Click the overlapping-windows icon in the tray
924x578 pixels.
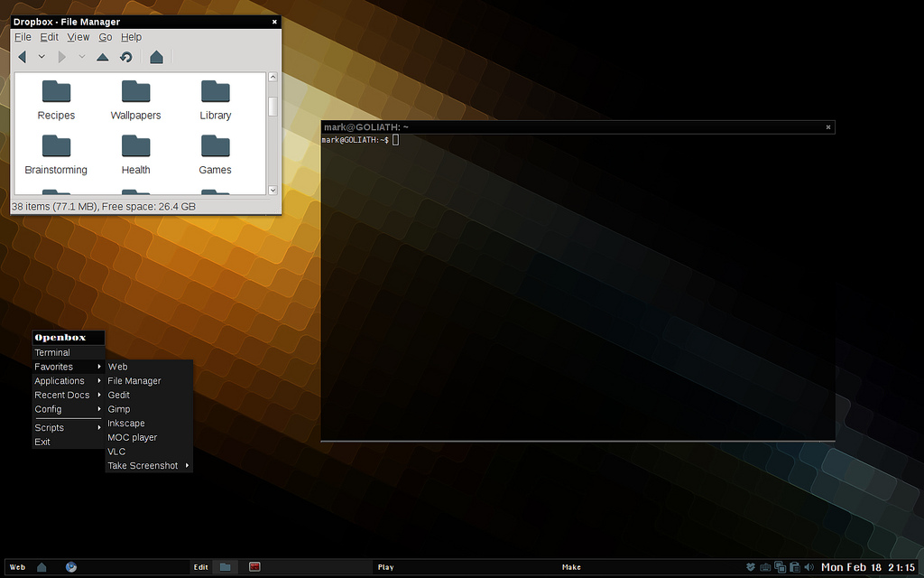[x=781, y=567]
